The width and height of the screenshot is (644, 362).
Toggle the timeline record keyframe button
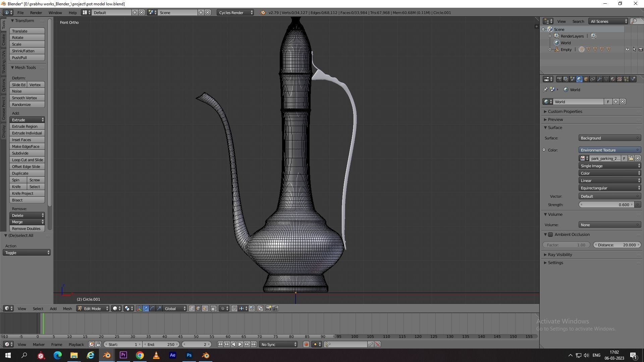[306, 344]
